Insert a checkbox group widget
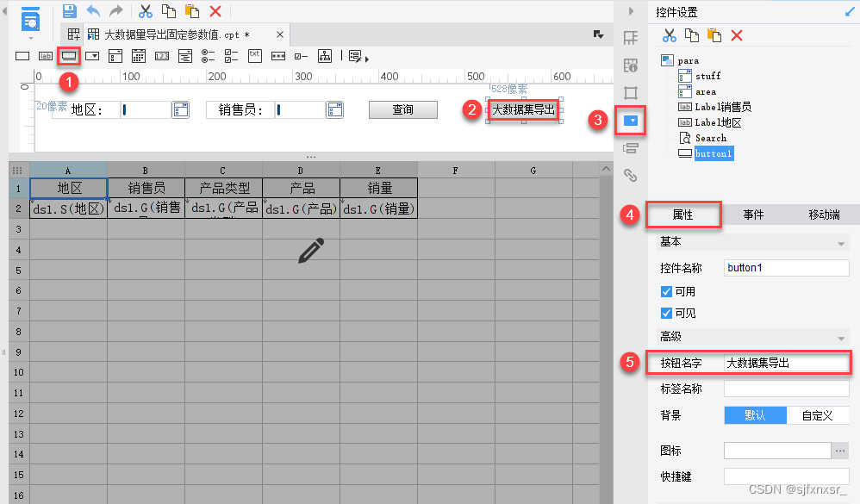The width and height of the screenshot is (860, 504). [232, 56]
